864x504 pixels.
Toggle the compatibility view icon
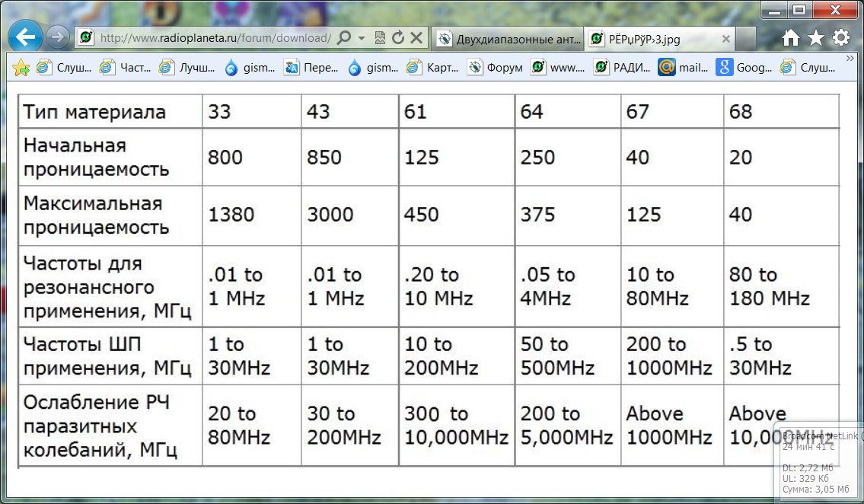tap(380, 38)
